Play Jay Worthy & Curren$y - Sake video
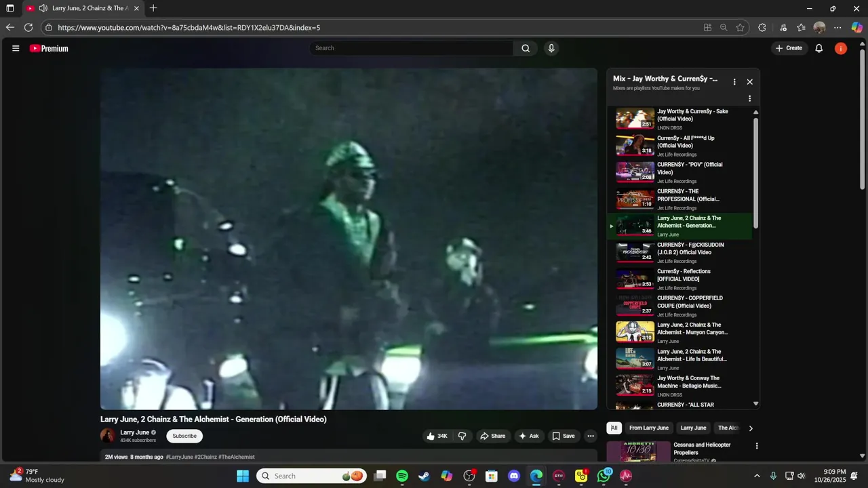Screen dimensions: 868x488 point(680,119)
